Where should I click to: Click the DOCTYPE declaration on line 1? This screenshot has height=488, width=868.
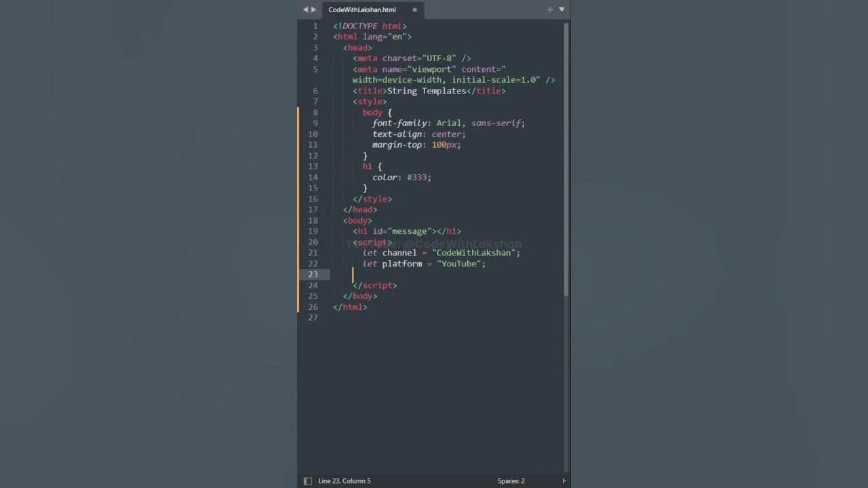[x=369, y=26]
